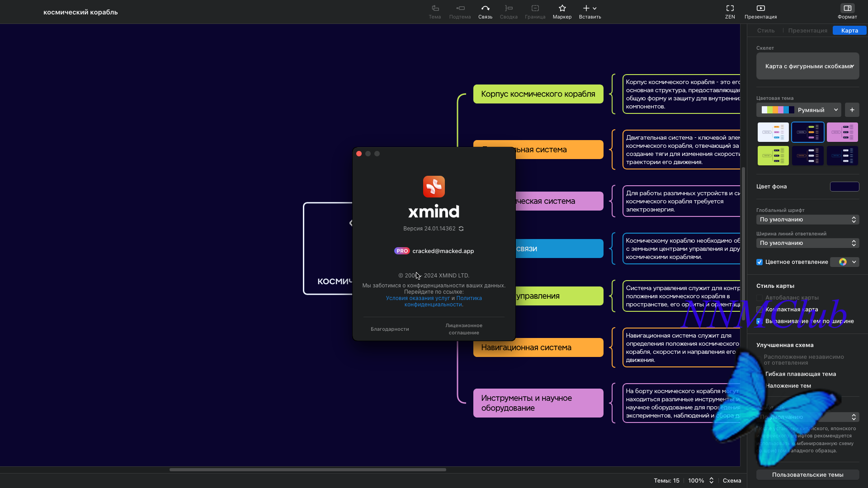
Task: Click the Благодарности button
Action: (390, 329)
